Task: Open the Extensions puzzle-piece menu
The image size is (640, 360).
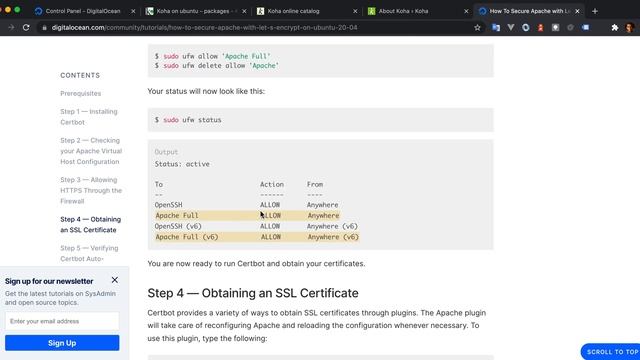Action: (615, 27)
